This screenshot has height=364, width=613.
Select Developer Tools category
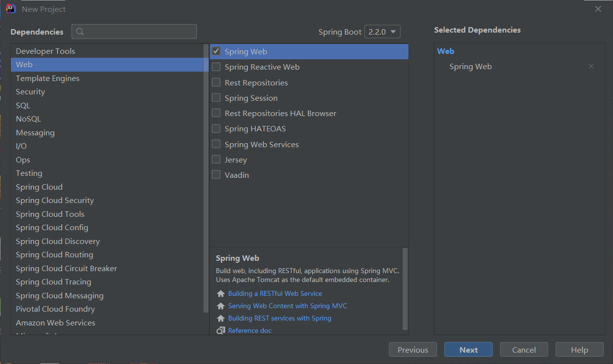point(107,51)
